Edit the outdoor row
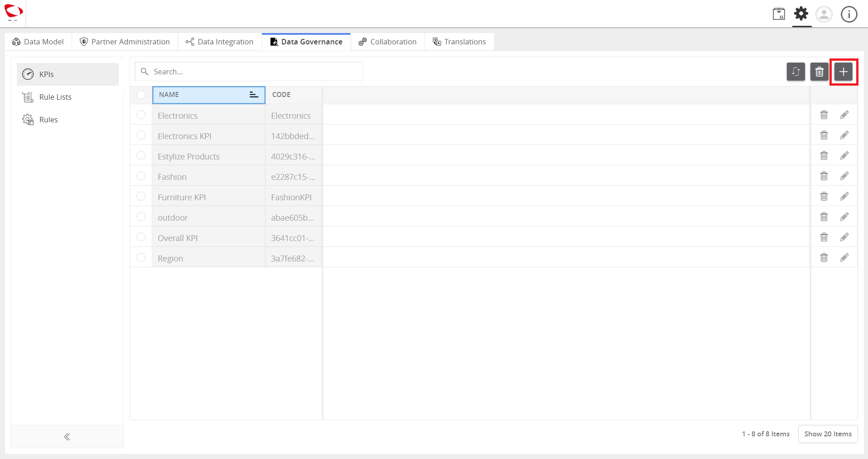 (x=844, y=217)
